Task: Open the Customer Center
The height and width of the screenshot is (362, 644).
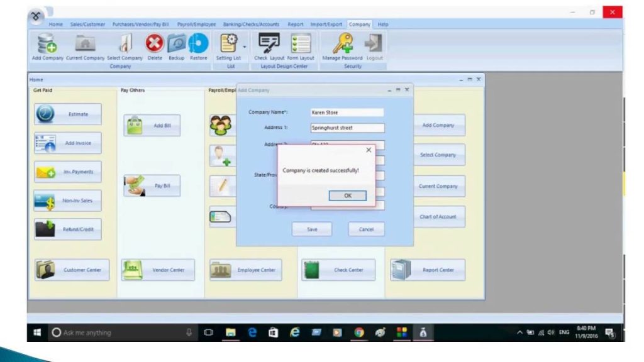Action: [x=72, y=270]
